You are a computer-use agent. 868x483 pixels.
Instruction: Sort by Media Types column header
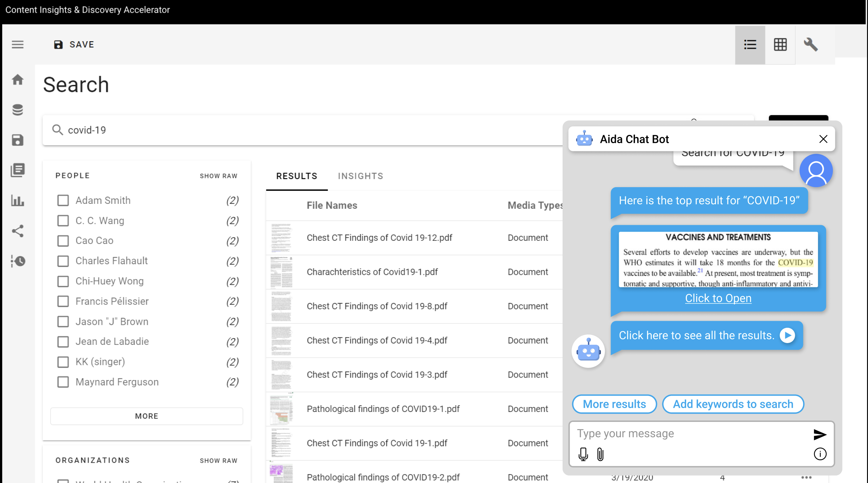click(535, 205)
